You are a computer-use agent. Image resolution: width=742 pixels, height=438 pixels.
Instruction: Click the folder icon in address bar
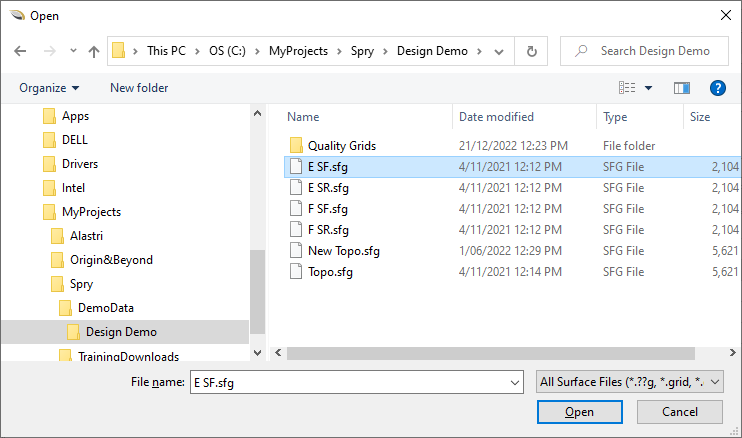119,51
